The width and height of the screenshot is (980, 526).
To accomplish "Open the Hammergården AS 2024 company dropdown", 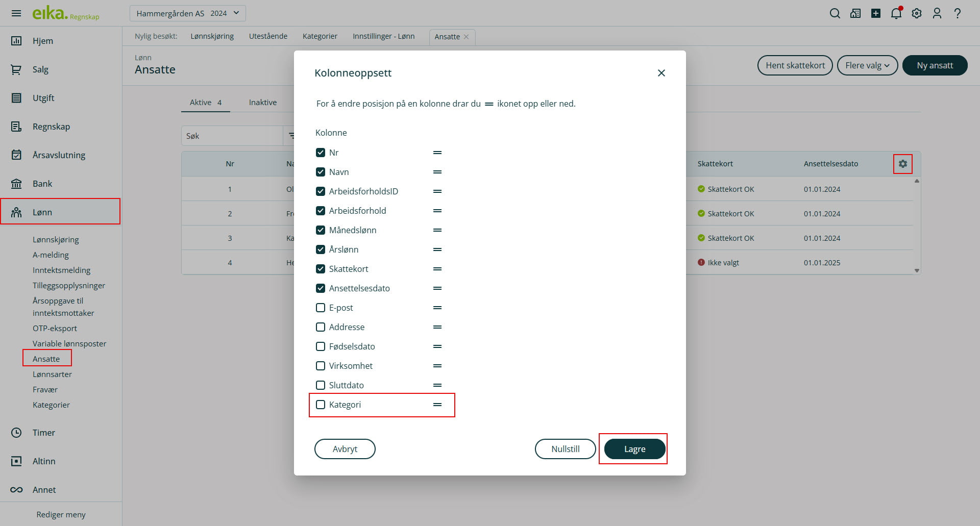I will (187, 13).
